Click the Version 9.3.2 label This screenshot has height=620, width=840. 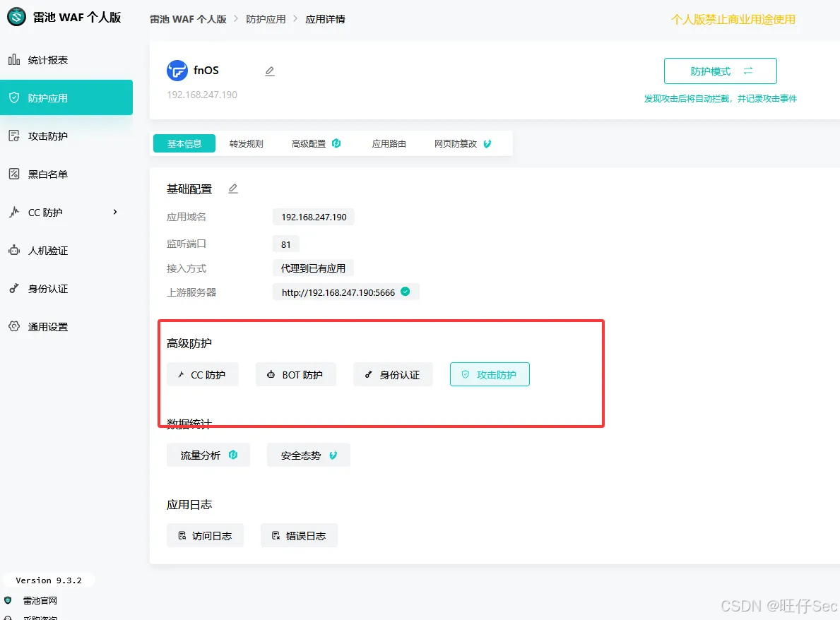[x=49, y=580]
